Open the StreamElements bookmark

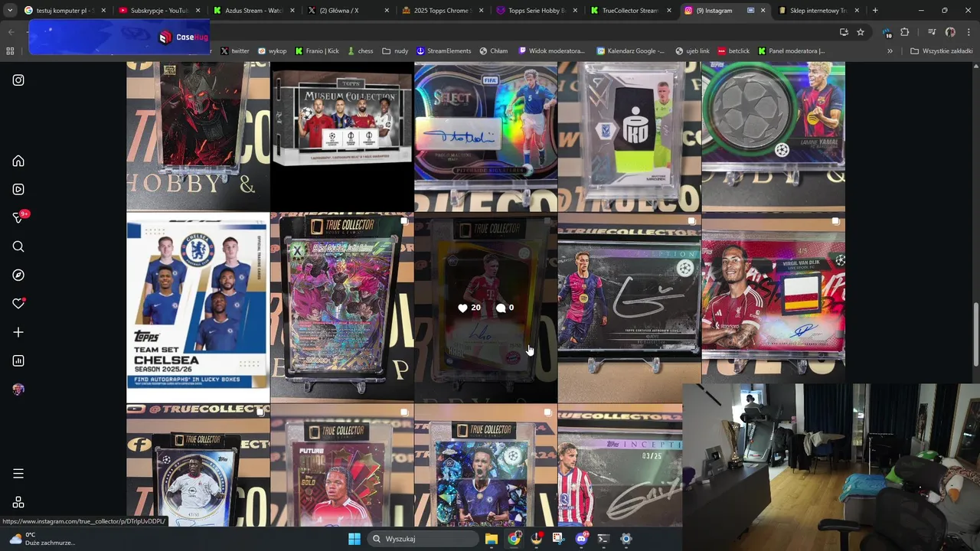click(443, 51)
